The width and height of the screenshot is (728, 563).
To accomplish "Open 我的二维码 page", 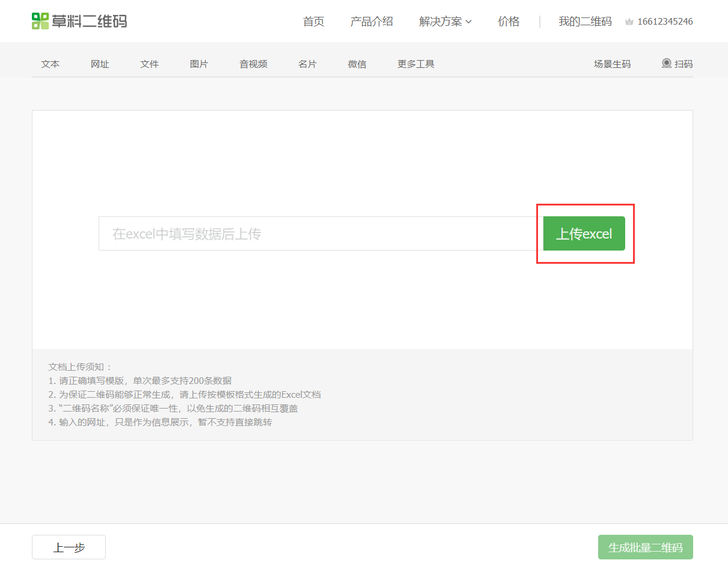I will (585, 21).
